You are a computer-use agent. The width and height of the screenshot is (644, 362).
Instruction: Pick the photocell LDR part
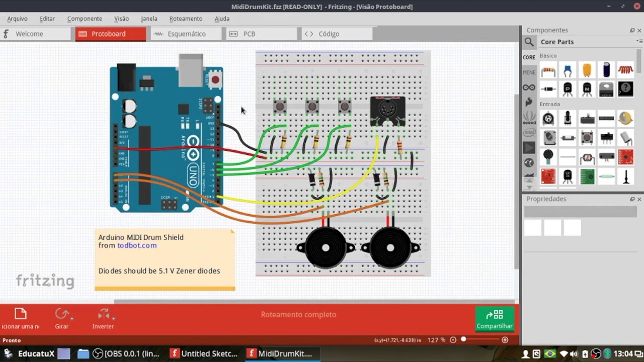pyautogui.click(x=587, y=157)
